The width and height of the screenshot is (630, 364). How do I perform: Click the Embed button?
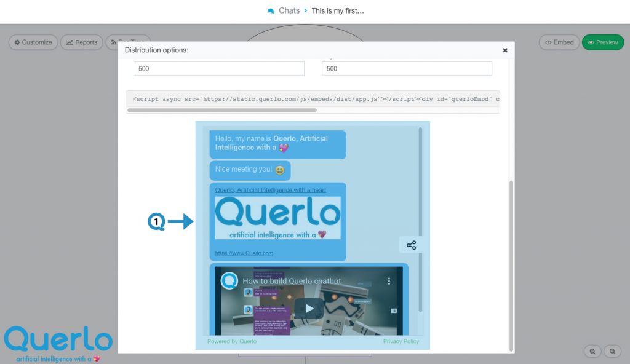tap(559, 42)
